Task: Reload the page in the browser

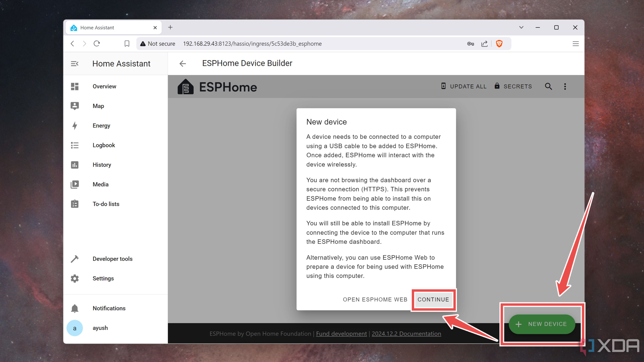Action: (97, 44)
